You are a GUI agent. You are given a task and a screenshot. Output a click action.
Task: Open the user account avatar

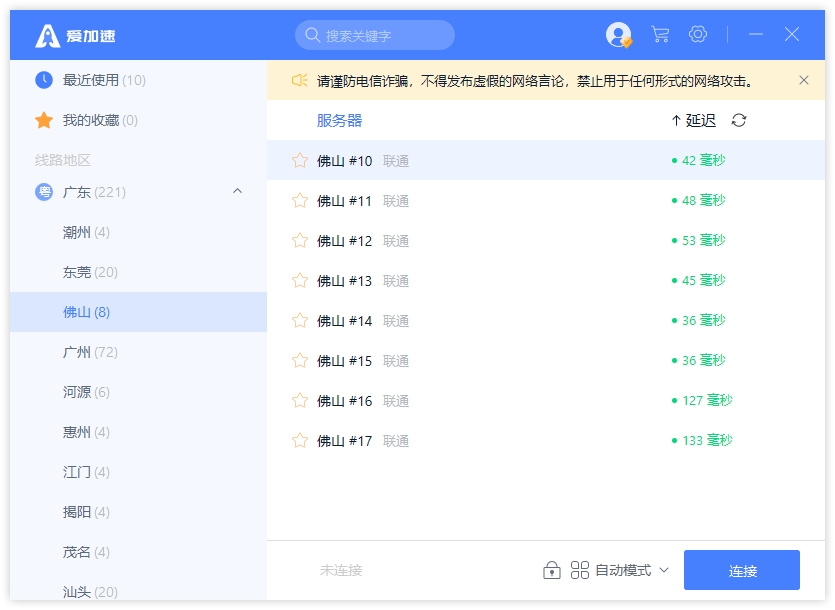point(619,35)
